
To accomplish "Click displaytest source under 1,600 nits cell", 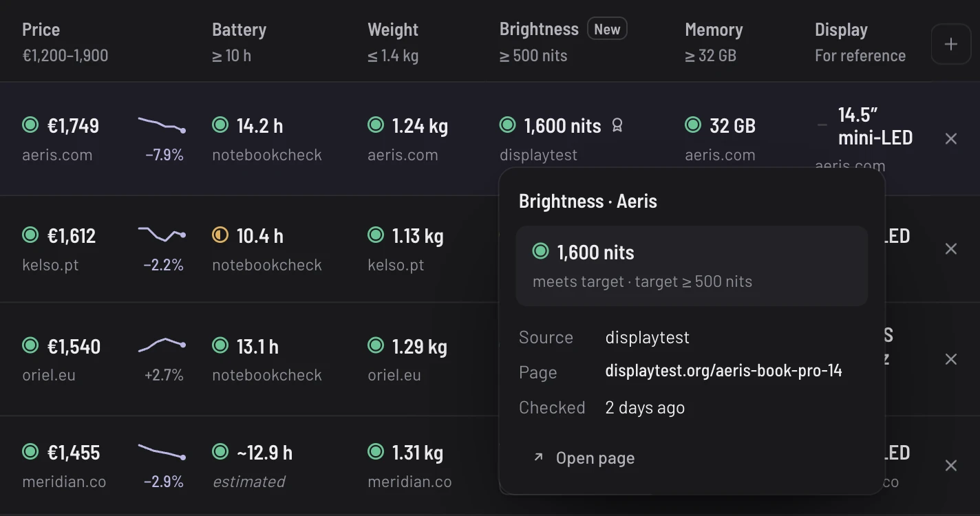I will tap(539, 155).
